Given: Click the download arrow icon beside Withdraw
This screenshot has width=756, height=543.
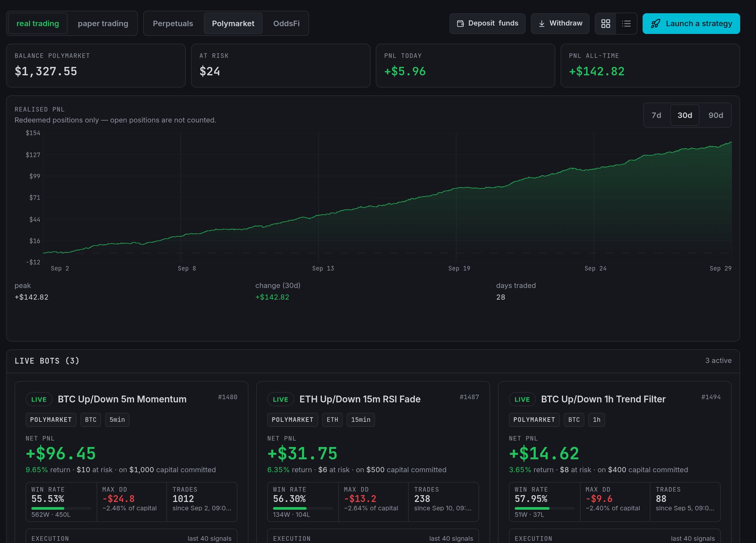Looking at the screenshot, I should pyautogui.click(x=542, y=23).
